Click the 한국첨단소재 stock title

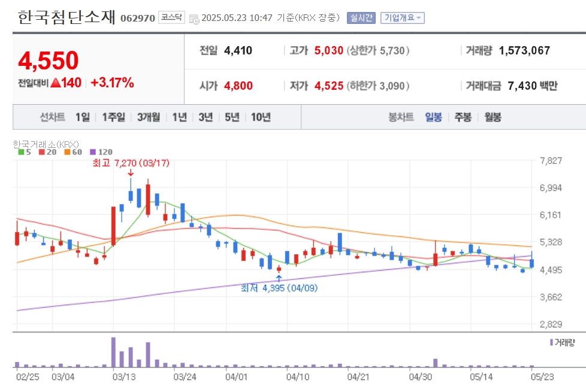(x=67, y=17)
